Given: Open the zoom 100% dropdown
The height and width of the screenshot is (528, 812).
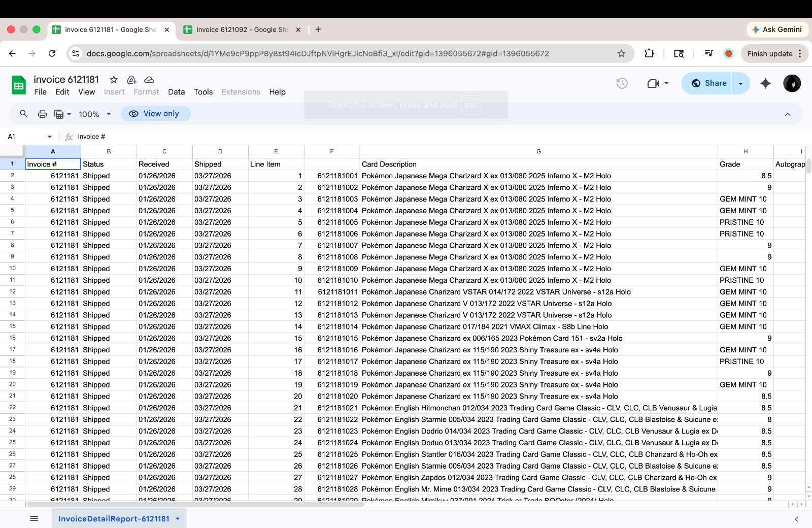Looking at the screenshot, I should coord(94,114).
